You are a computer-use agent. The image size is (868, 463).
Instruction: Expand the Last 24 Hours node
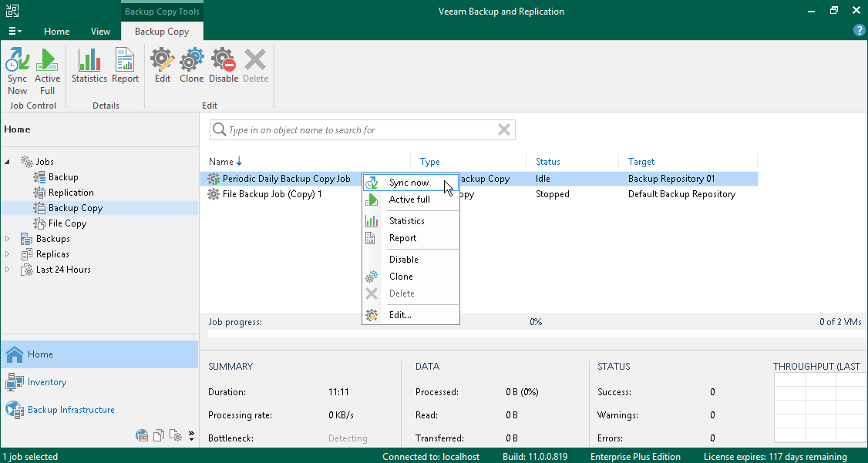coord(7,270)
